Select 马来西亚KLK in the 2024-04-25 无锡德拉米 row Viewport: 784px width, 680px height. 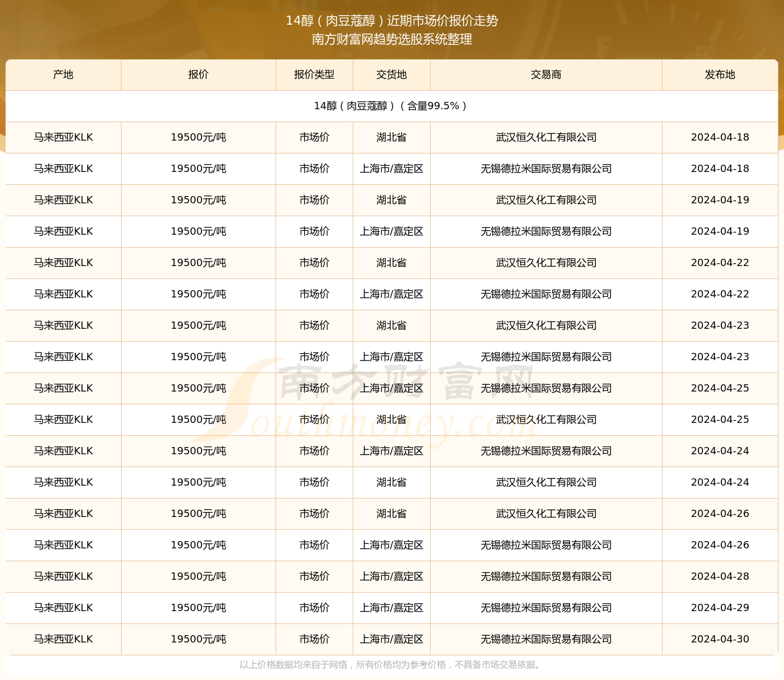point(63,388)
